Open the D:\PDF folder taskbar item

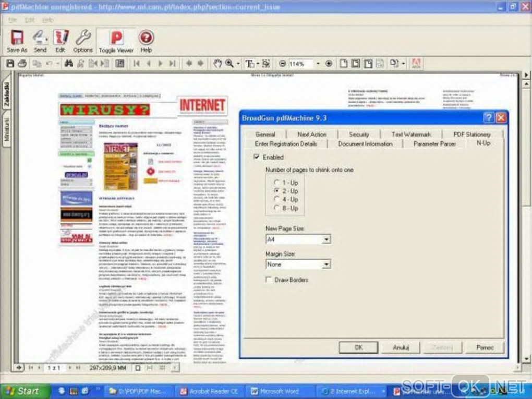(x=138, y=391)
